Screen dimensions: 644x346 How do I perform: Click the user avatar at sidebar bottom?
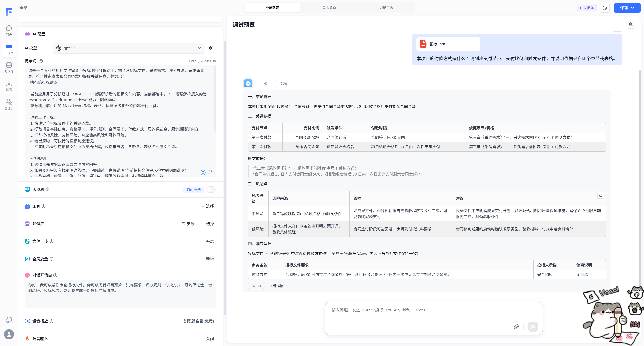[x=9, y=334]
